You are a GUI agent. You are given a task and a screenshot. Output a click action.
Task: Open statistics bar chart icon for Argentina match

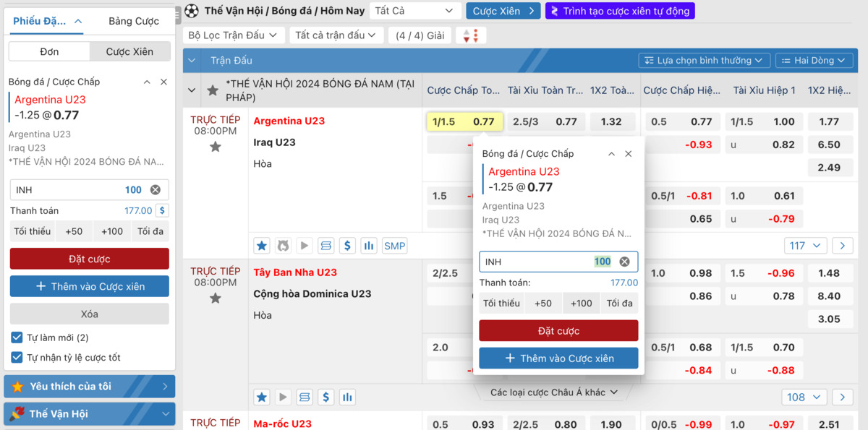(x=369, y=246)
